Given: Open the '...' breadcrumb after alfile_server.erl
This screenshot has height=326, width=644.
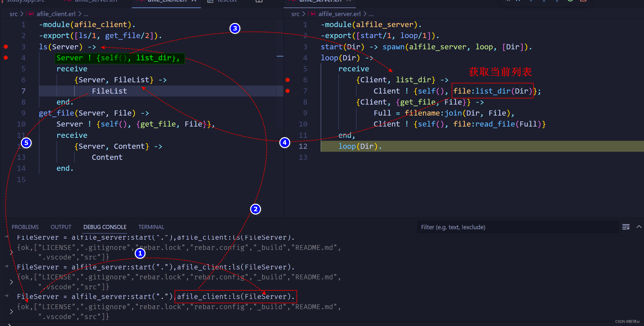Looking at the screenshot, I should click(x=371, y=14).
